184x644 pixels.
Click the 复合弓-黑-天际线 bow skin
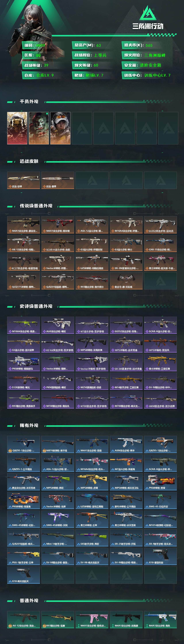[126, 281]
